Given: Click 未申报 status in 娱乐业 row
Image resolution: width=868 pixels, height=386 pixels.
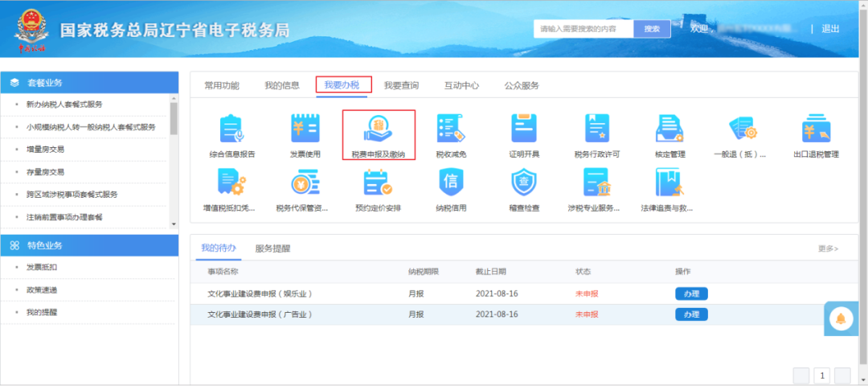Looking at the screenshot, I should click(587, 294).
